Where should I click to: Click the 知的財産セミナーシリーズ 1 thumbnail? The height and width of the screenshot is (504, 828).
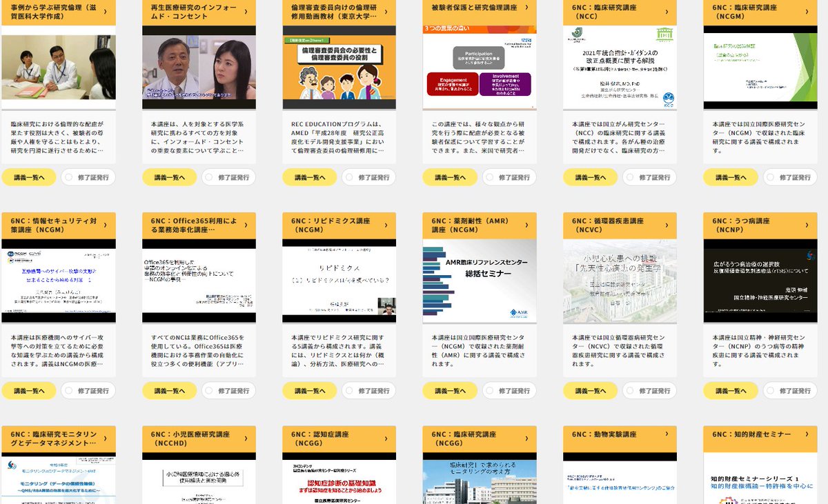(x=760, y=479)
